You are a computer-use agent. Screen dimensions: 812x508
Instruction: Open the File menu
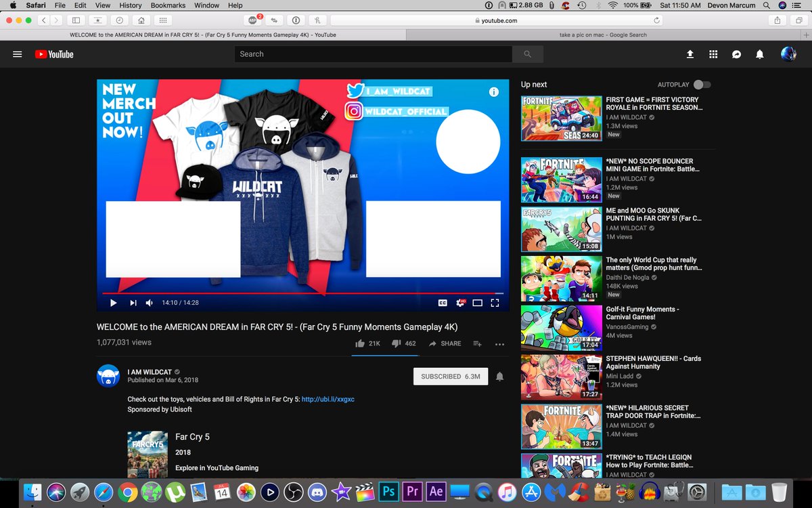tap(60, 5)
